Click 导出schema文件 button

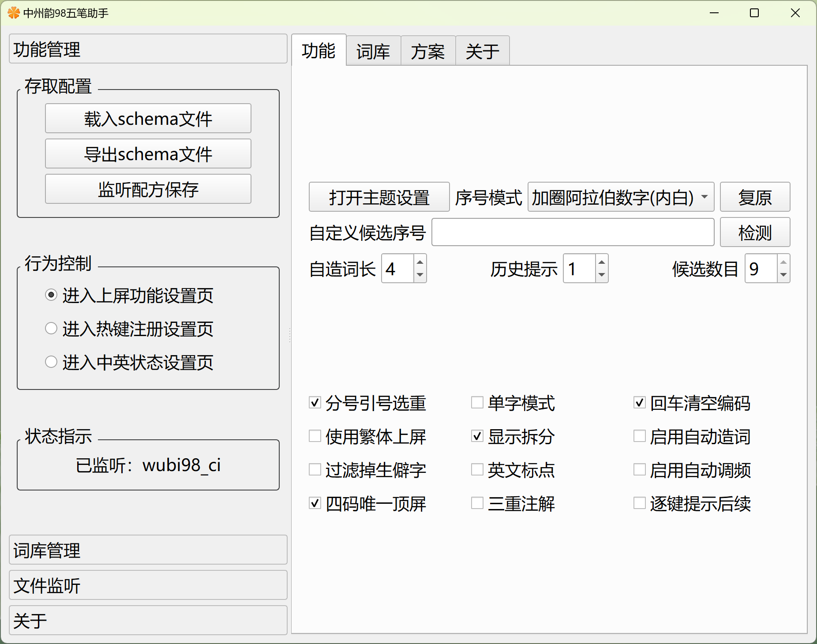click(x=148, y=154)
